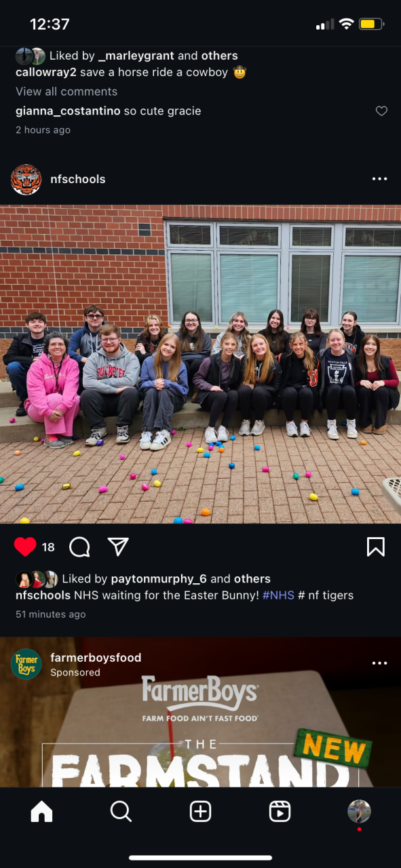
Task: Open options menu for nfschools post
Action: 380,179
